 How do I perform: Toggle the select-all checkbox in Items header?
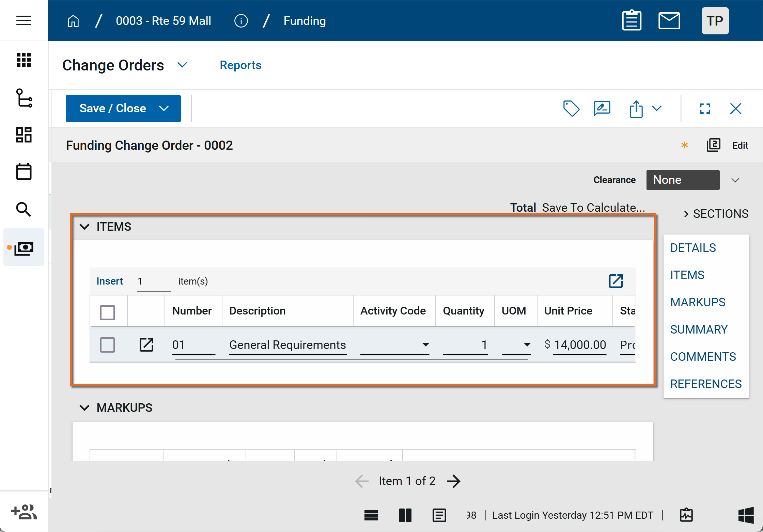107,312
